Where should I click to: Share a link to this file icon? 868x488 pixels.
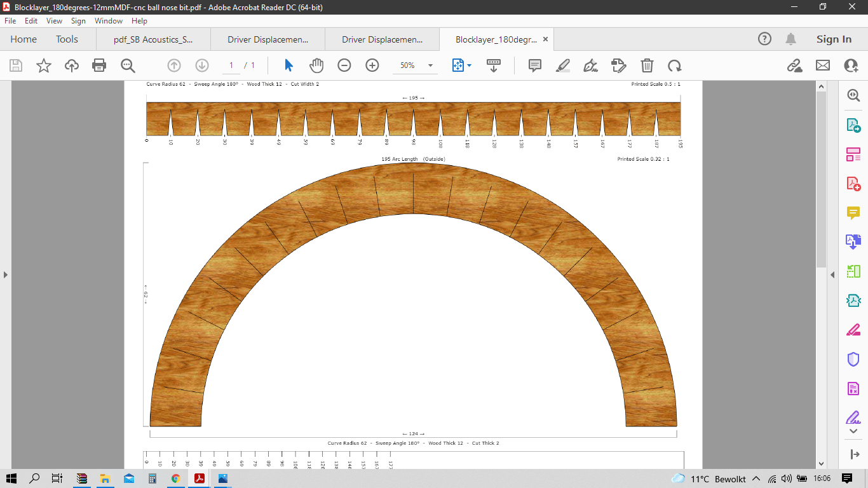click(794, 65)
